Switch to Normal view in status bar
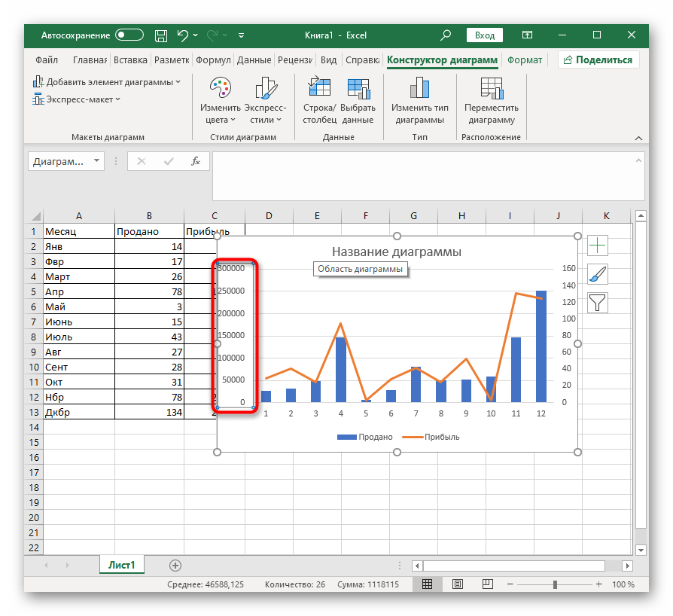Viewport: 673px width, 616px height. point(427,584)
